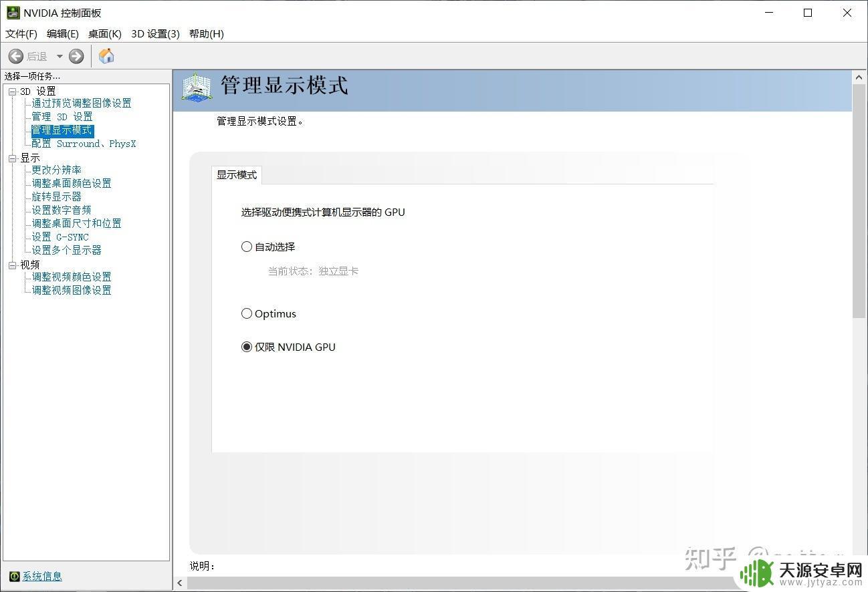Image resolution: width=868 pixels, height=592 pixels.
Task: Click the NVIDIA logo in the title bar
Action: 13,13
